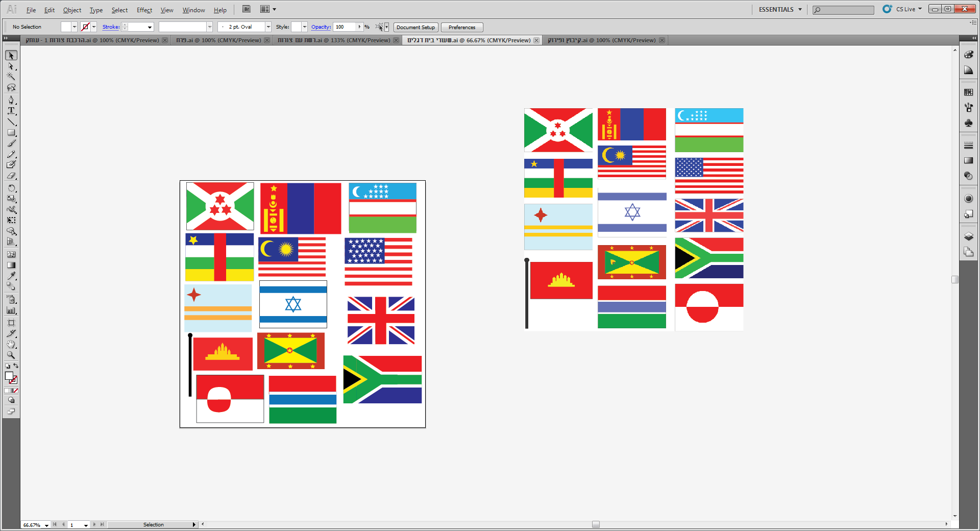Activate the Hand tool
The image size is (980, 531).
pos(11,344)
